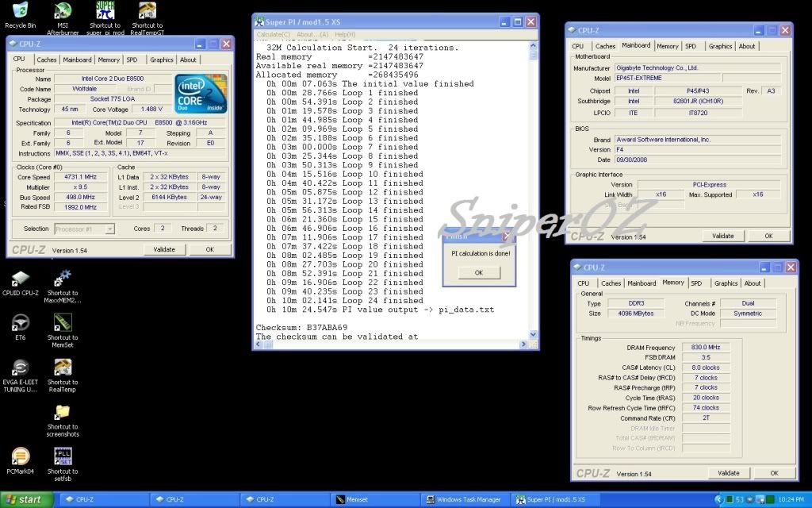The width and height of the screenshot is (812, 508).
Task: Switch to Caches tab in left CPU-Z
Action: pyautogui.click(x=47, y=60)
